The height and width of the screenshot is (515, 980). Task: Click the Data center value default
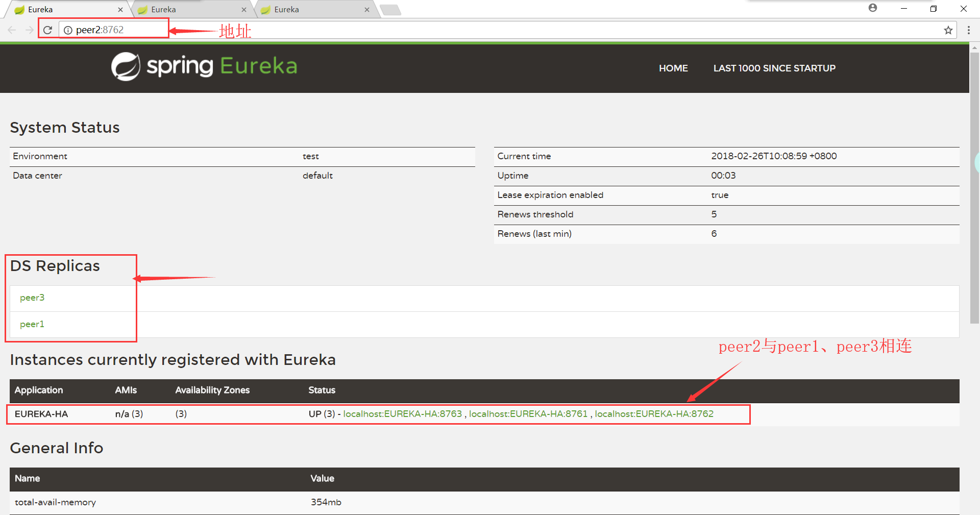317,176
